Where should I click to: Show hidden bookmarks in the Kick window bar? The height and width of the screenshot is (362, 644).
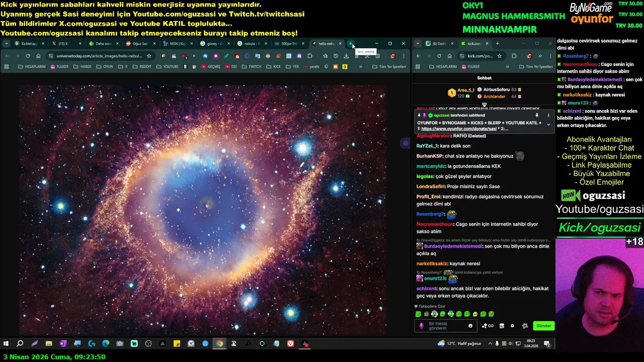[507, 66]
